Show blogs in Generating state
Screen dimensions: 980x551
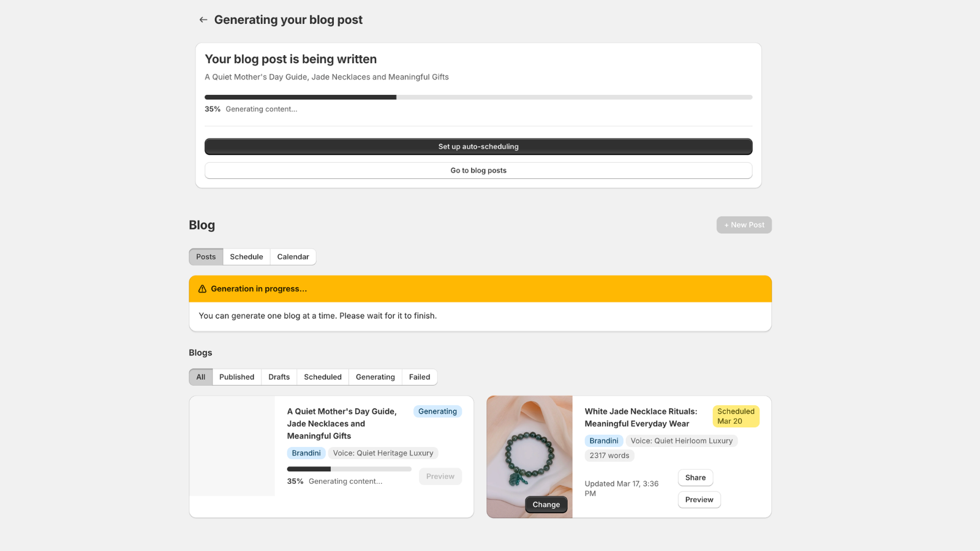(x=375, y=377)
